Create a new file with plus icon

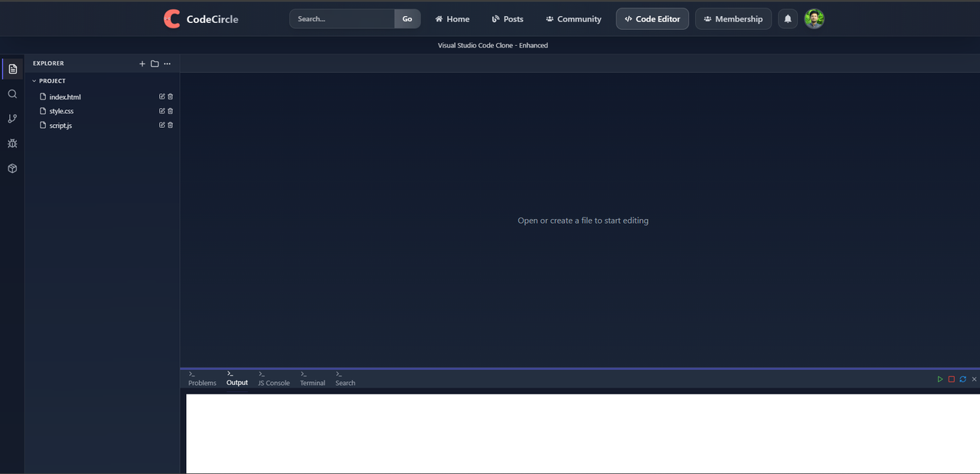point(142,64)
